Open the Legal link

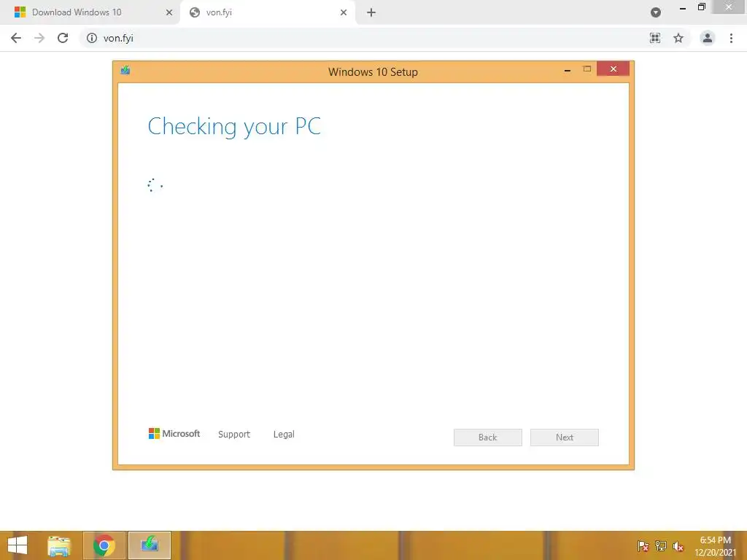click(x=284, y=435)
